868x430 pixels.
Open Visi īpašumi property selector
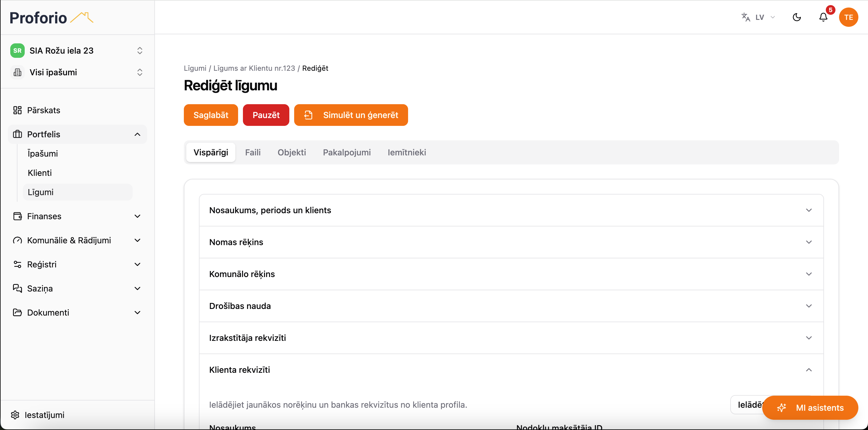pos(77,72)
